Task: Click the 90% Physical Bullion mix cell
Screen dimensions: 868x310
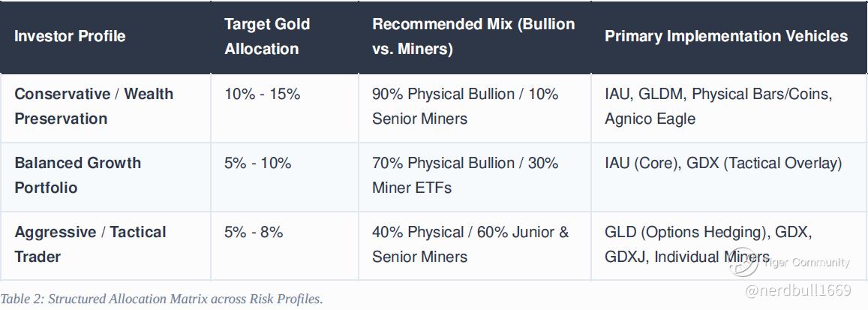Action: [474, 108]
